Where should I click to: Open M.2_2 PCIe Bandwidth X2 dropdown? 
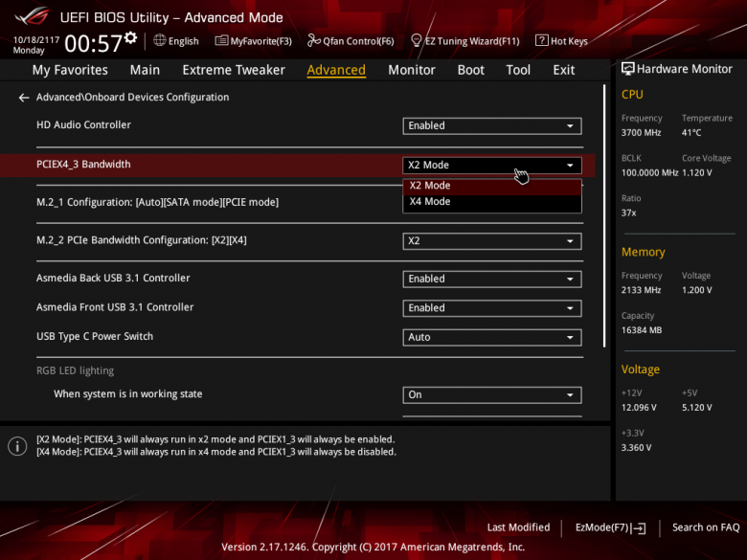point(491,241)
